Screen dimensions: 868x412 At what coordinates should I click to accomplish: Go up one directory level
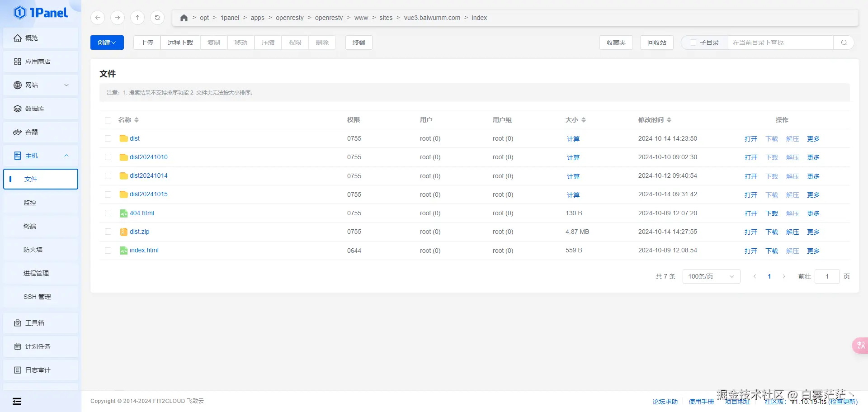[x=137, y=18]
